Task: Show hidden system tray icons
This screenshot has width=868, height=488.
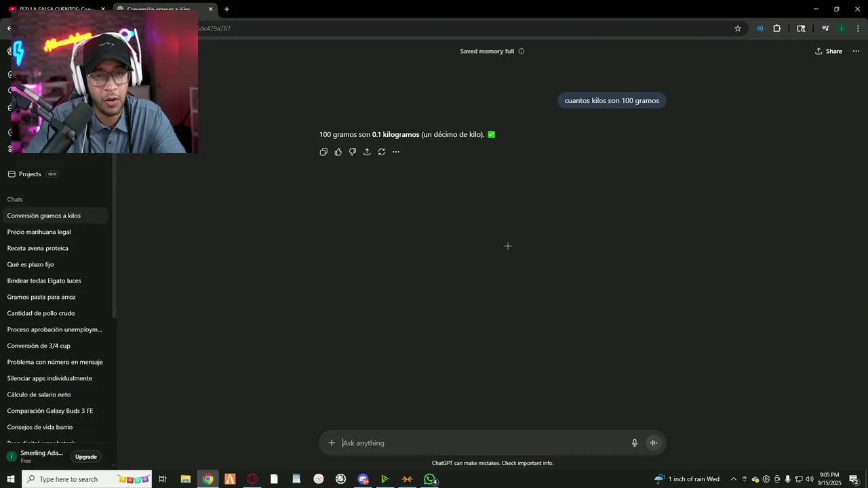Action: (x=733, y=479)
